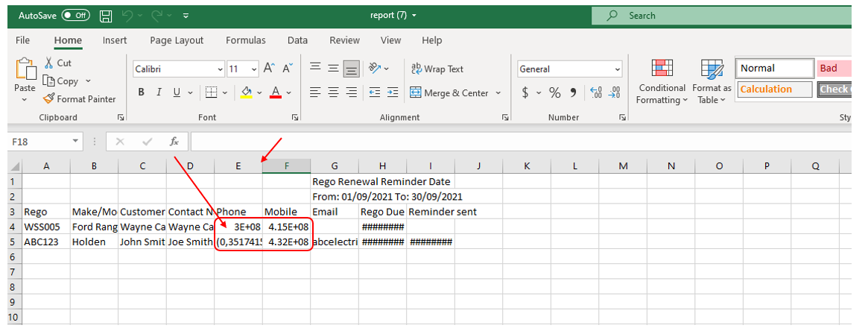Viewport: 868px width, 334px height.
Task: Click Comma Style icon
Action: pyautogui.click(x=573, y=92)
